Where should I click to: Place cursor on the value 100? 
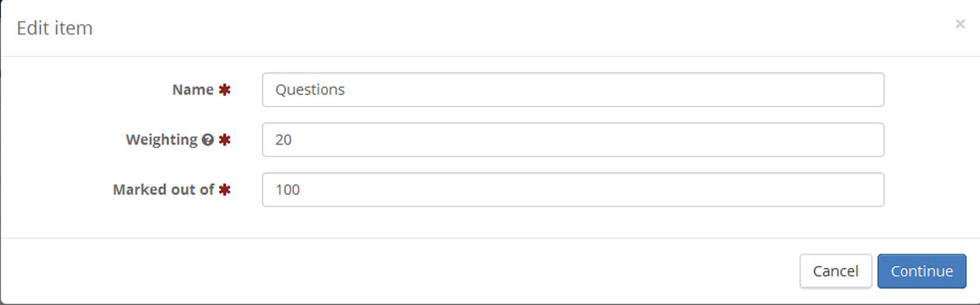click(288, 189)
